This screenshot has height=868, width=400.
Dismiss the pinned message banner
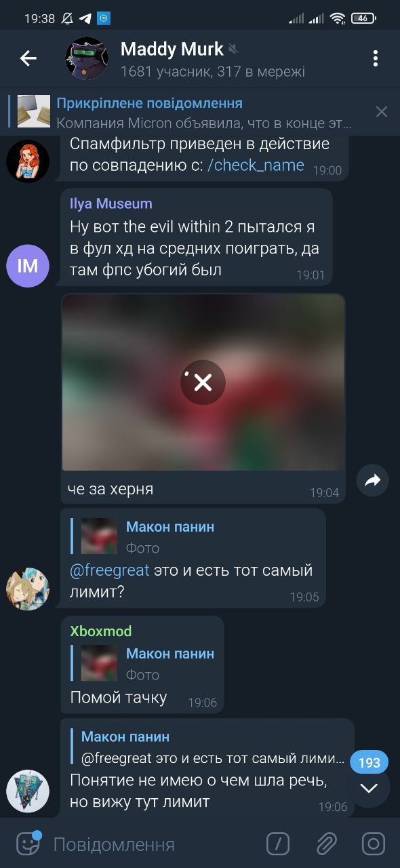382,112
